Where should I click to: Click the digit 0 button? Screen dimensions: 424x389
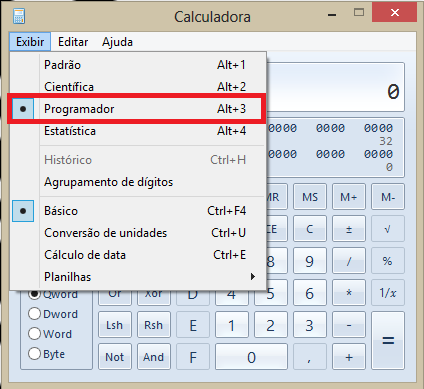[x=251, y=357]
